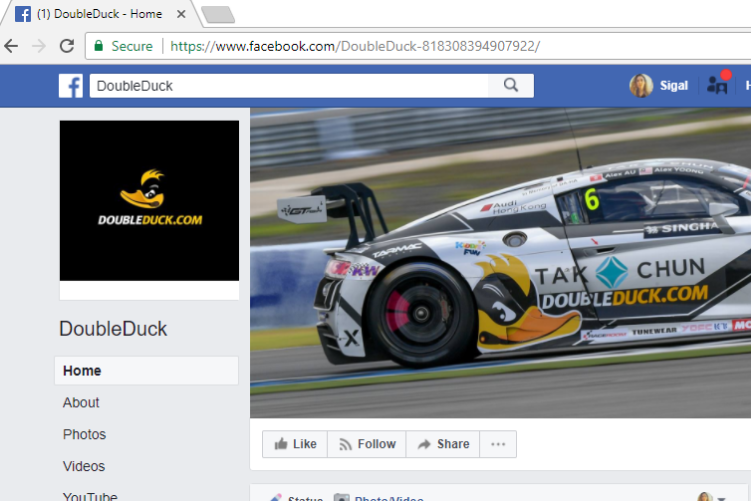Select the Photo/Video composer tab

coord(378,498)
